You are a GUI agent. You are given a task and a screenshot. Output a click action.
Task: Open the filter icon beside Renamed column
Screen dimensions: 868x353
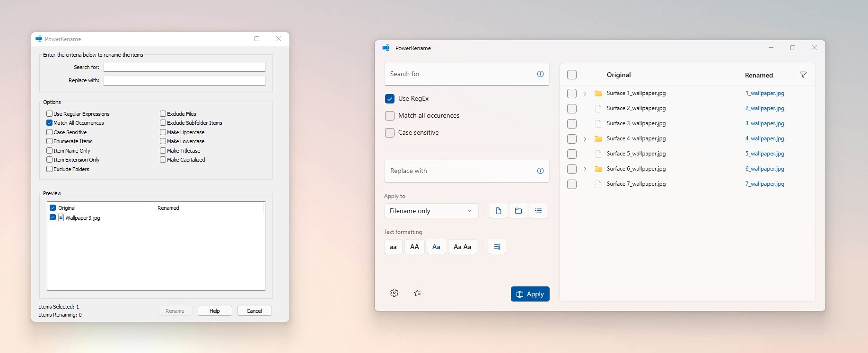coord(803,75)
